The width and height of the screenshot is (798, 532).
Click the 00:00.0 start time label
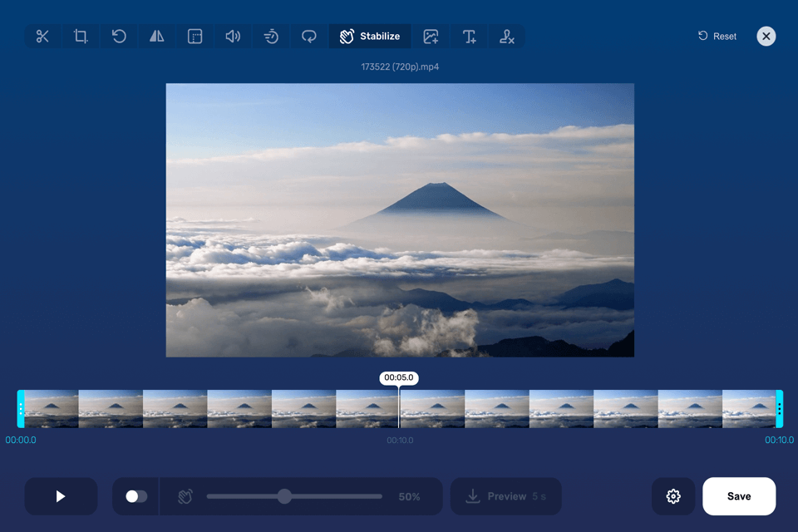(21, 440)
